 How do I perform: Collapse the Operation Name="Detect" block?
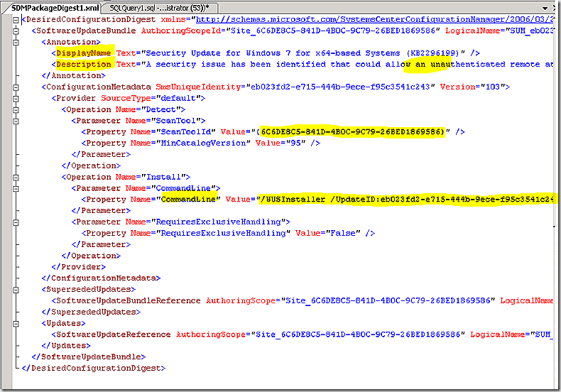pos(16,110)
